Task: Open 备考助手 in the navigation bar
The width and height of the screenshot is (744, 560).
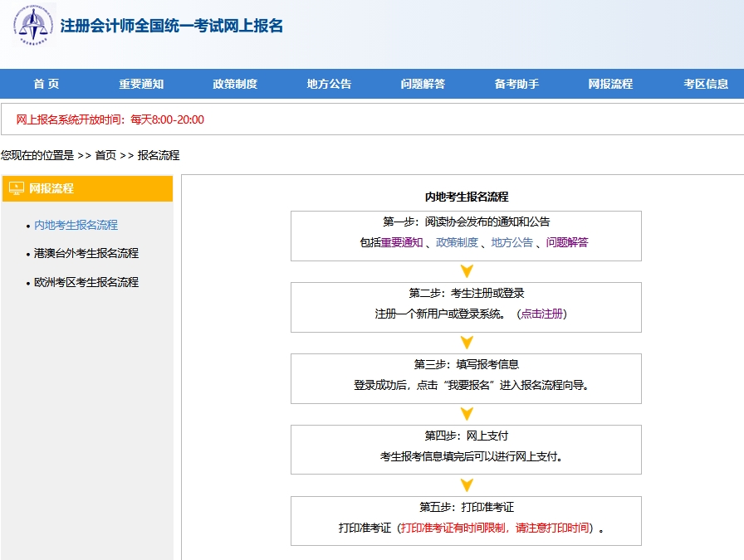Action: pos(516,84)
